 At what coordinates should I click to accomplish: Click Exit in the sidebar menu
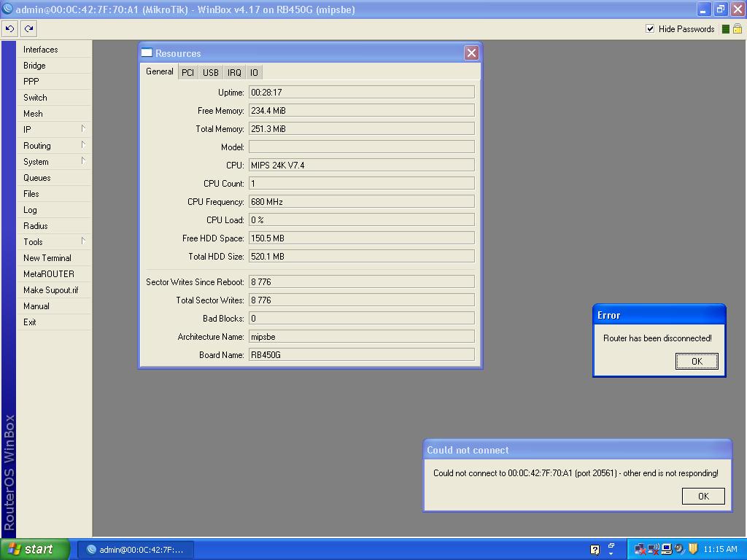[x=54, y=322]
